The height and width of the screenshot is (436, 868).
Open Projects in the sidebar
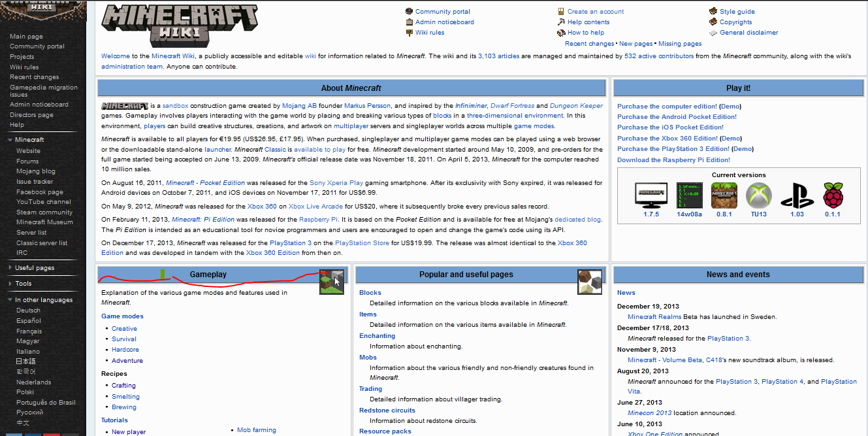point(22,57)
